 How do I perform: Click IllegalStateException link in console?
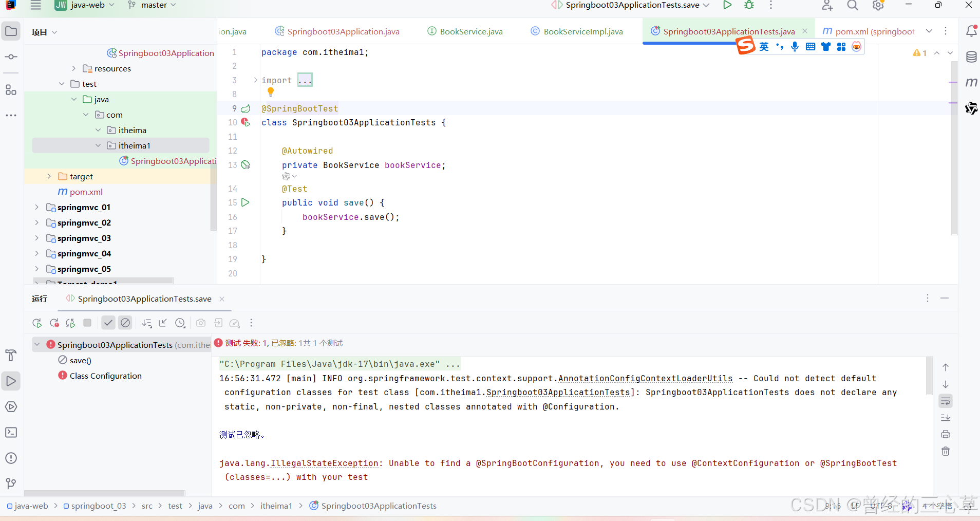click(x=325, y=463)
